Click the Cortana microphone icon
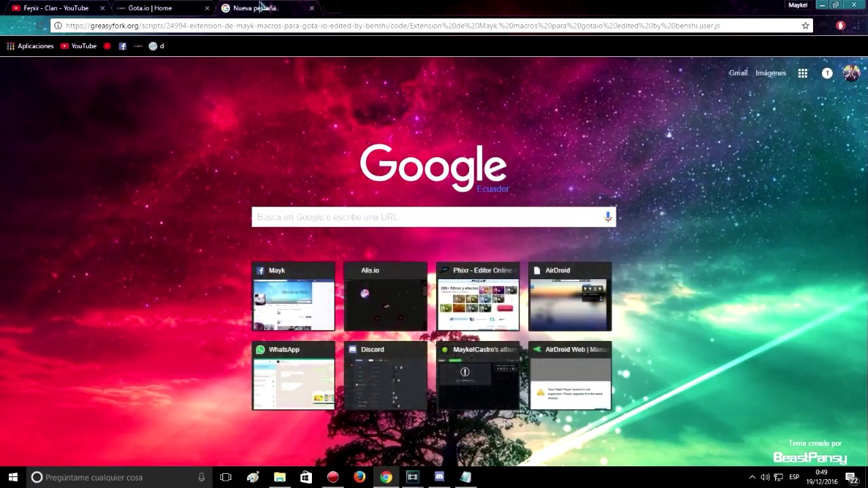The height and width of the screenshot is (488, 868). (201, 477)
